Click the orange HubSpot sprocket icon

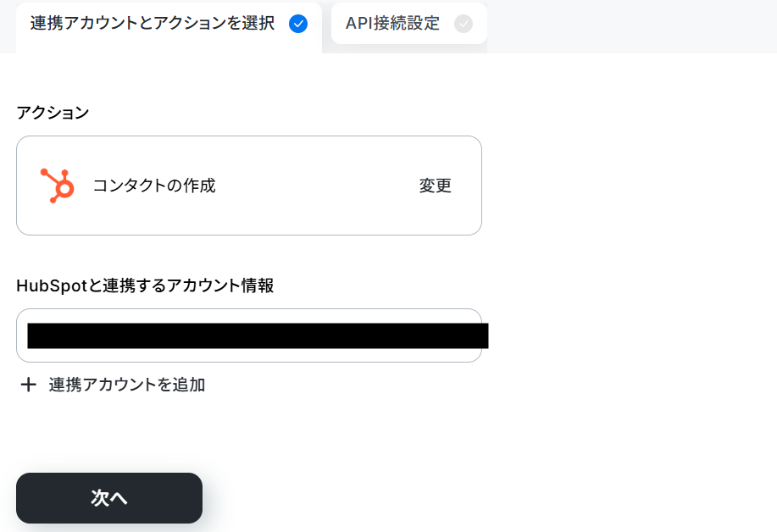click(58, 186)
